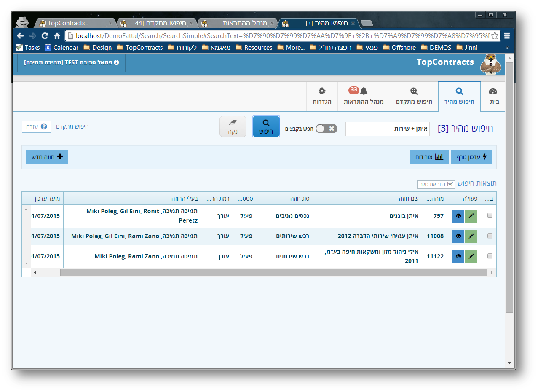538x392 pixels.
Task: Open the Calendar bookmark
Action: [62, 48]
